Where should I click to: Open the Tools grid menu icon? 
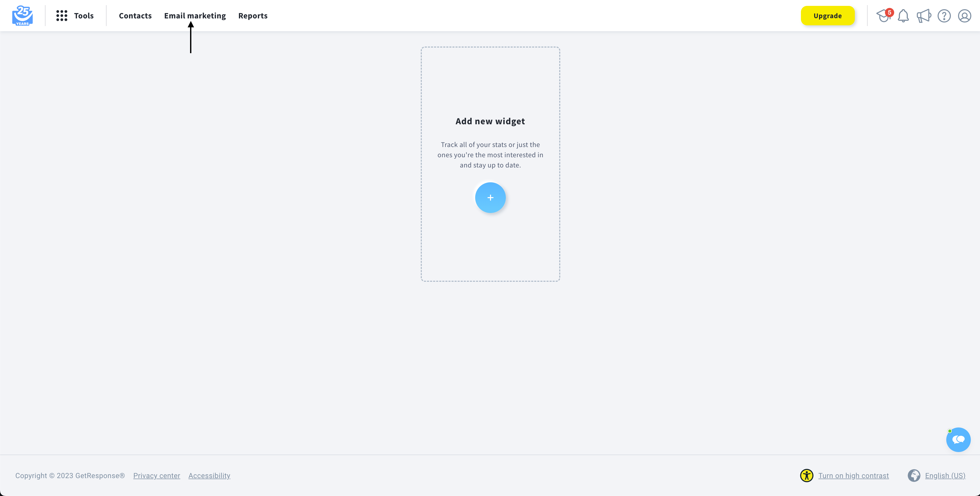(x=62, y=16)
